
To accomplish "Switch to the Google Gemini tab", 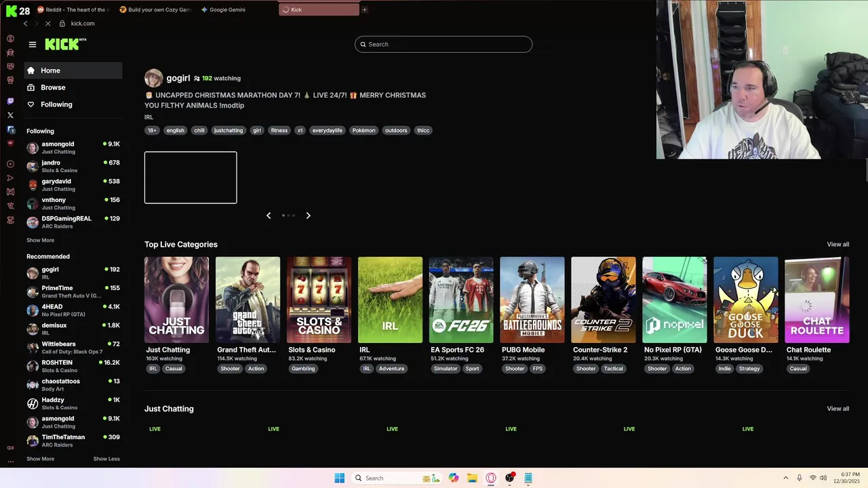I will [x=237, y=9].
